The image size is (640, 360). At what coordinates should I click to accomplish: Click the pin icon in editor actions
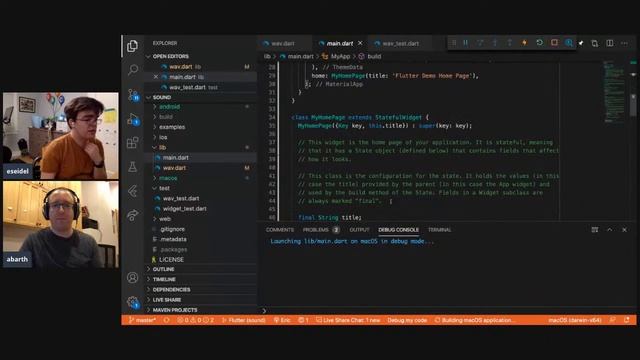(x=581, y=43)
